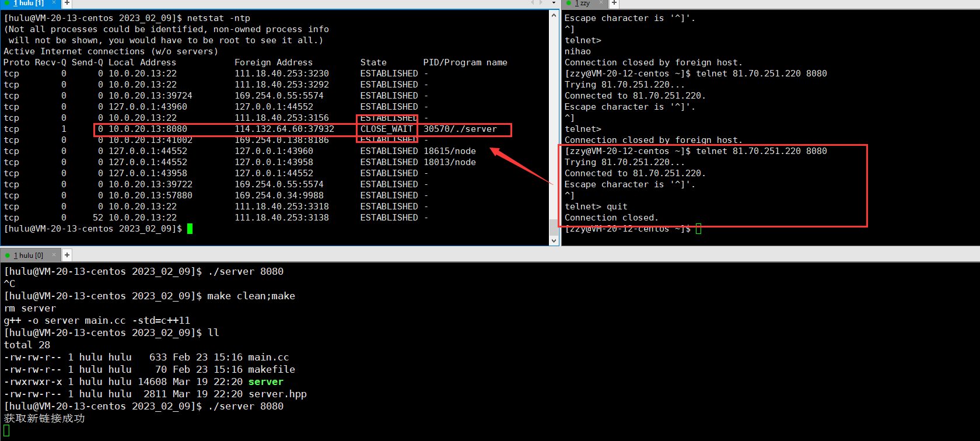Click the green 'server' executable name
980x441 pixels.
[x=266, y=382]
